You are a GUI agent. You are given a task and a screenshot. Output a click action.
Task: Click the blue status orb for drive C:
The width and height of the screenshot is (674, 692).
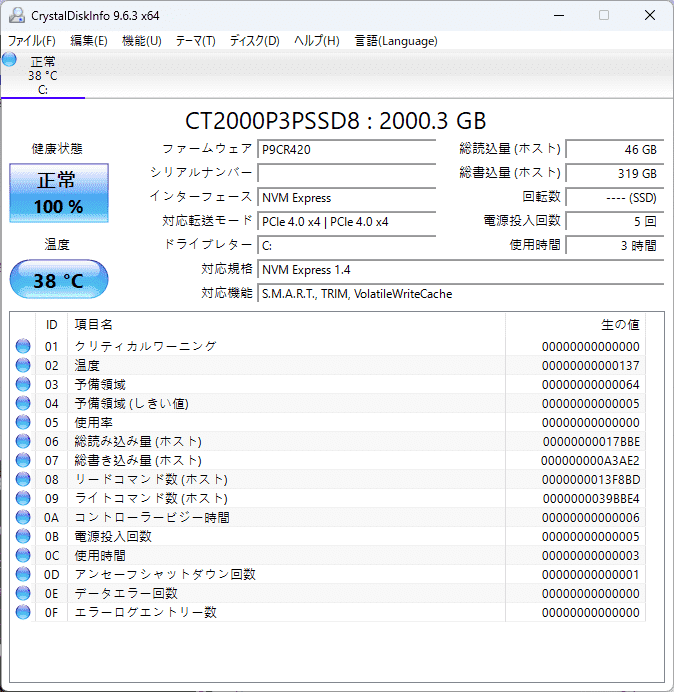point(9,59)
